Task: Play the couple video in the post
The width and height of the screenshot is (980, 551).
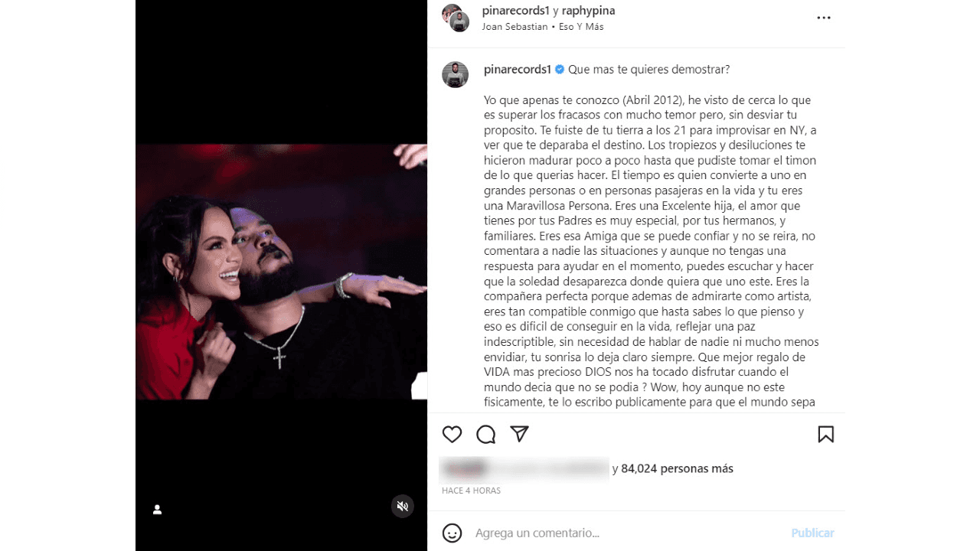Action: tap(281, 272)
